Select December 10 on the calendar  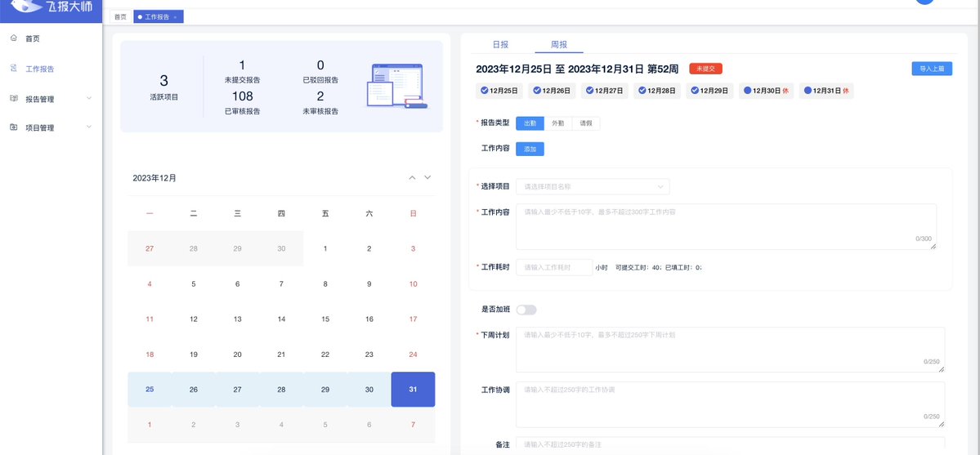(x=413, y=283)
